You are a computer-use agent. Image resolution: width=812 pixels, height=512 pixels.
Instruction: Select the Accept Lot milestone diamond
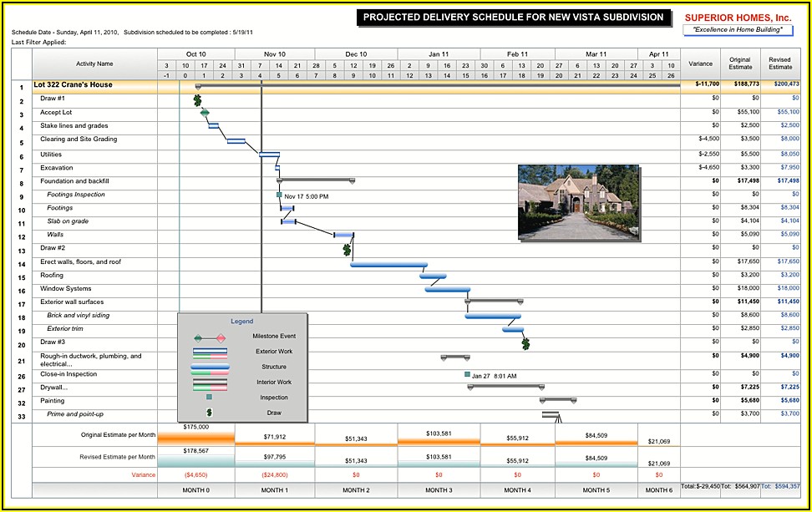click(x=205, y=112)
